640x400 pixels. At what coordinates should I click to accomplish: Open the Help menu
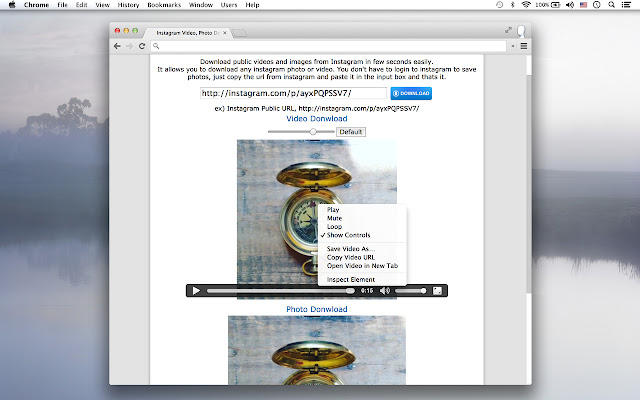[252, 5]
